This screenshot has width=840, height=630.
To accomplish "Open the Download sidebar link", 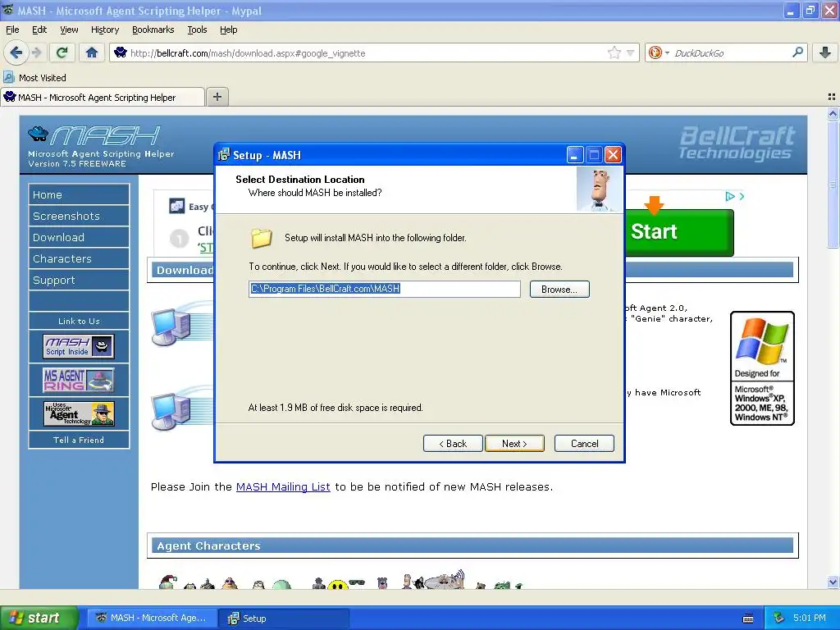I will click(x=79, y=237).
